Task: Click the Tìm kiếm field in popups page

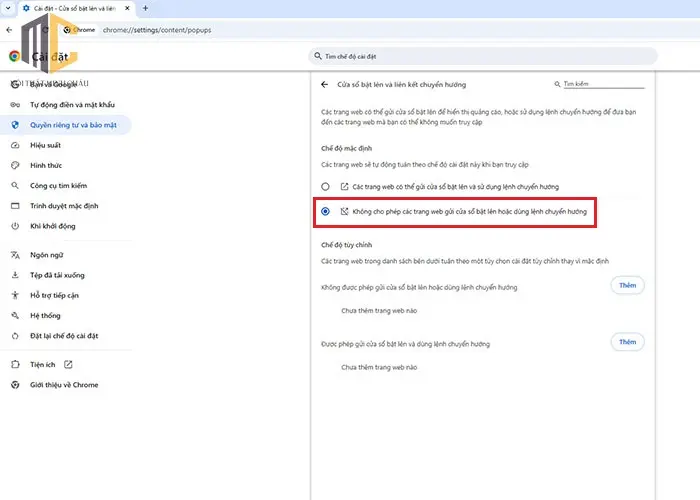Action: pyautogui.click(x=604, y=84)
